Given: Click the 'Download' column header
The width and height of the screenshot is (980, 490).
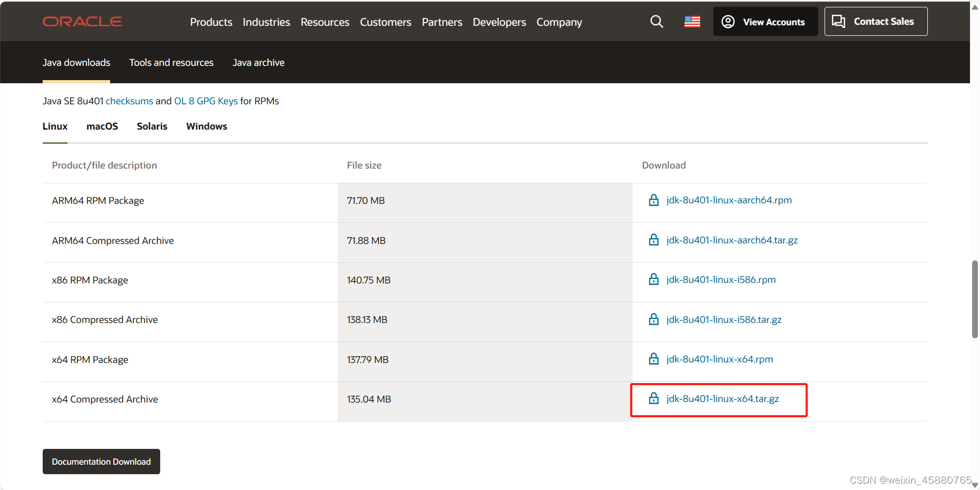Looking at the screenshot, I should [x=664, y=165].
